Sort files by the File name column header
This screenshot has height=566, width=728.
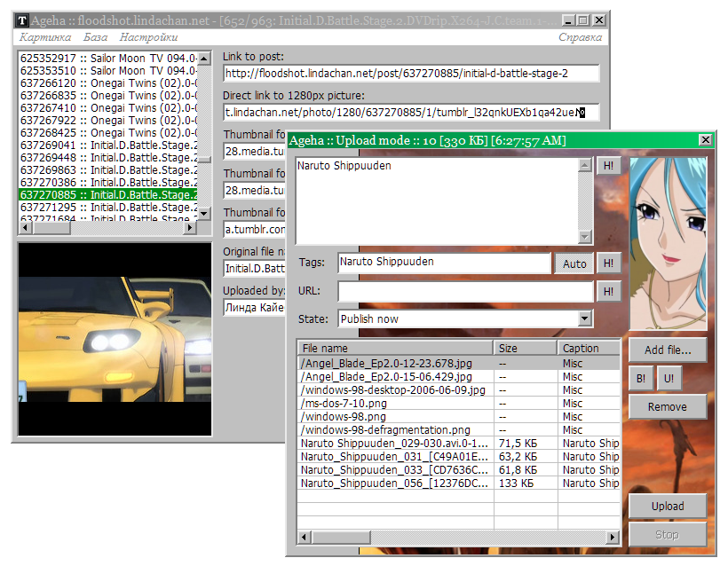(395, 348)
